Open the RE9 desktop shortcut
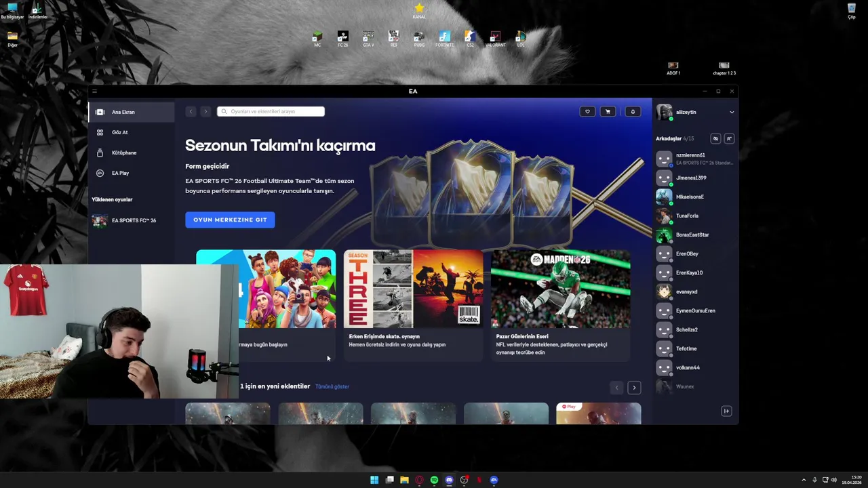 [393, 39]
